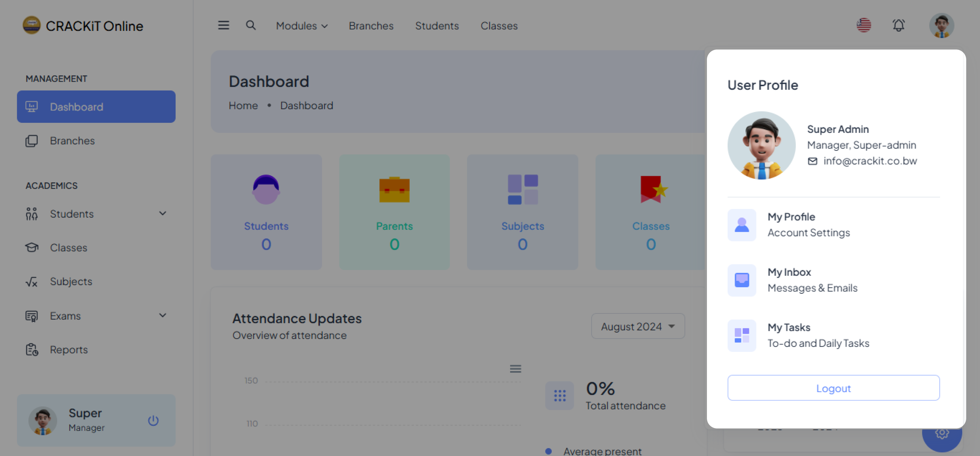Open My Inbox messages icon
Viewport: 980px width, 456px height.
741,280
